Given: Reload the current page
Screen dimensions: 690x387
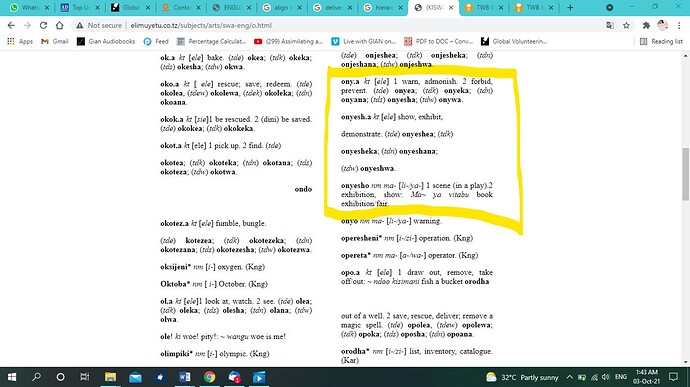Looking at the screenshot, I should pyautogui.click(x=43, y=26).
